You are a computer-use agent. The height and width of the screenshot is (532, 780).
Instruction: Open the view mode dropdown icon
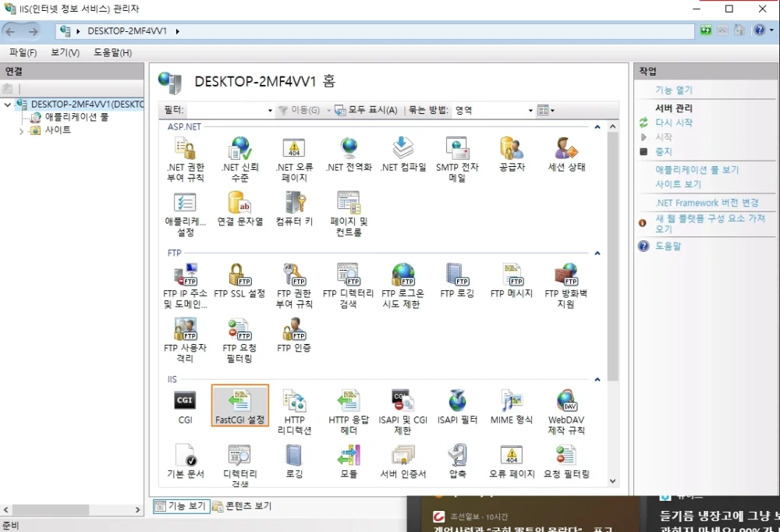(x=546, y=110)
